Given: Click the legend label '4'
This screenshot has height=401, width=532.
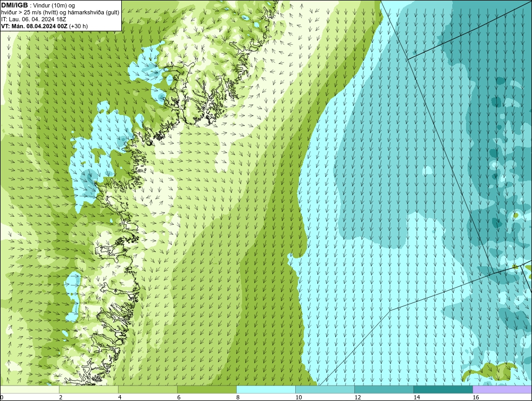Looking at the screenshot, I should 120,397.
